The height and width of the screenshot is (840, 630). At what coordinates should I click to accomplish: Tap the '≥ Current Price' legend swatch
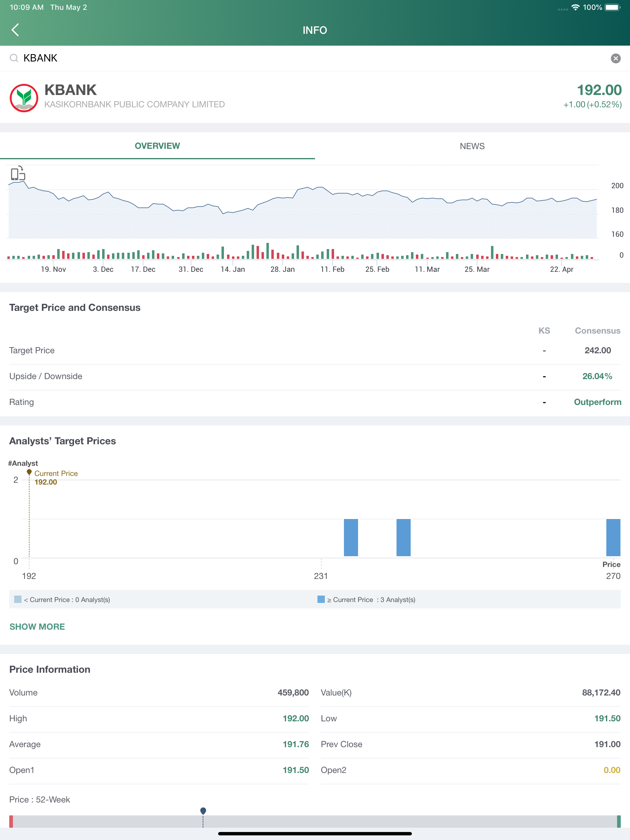coord(321,599)
